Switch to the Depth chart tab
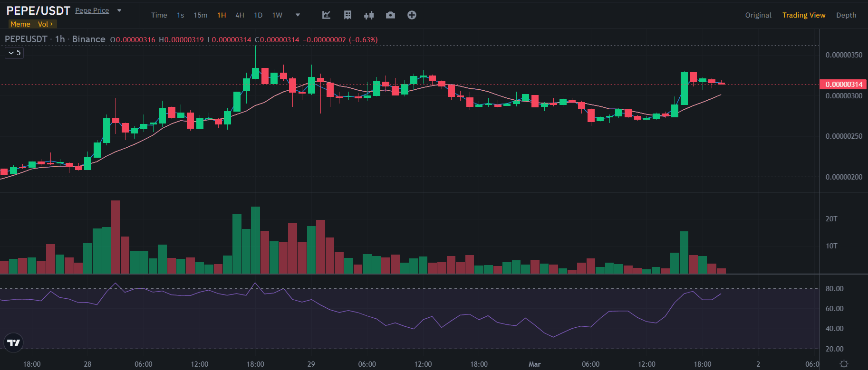 coord(846,15)
